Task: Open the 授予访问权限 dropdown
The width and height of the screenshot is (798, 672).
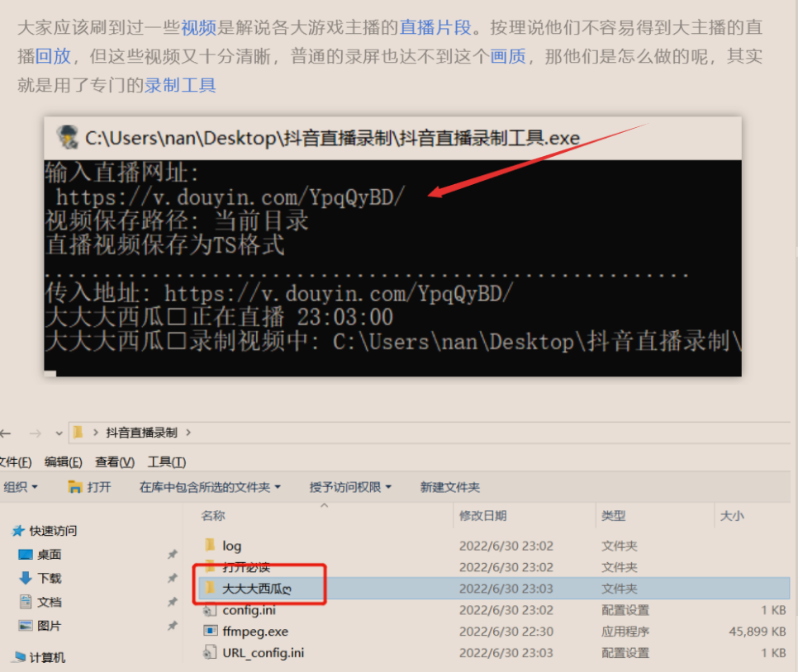Action: [x=350, y=487]
